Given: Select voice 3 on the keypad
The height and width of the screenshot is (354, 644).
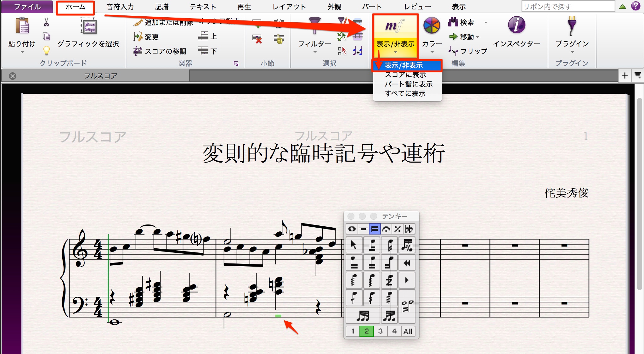Looking at the screenshot, I should (381, 331).
